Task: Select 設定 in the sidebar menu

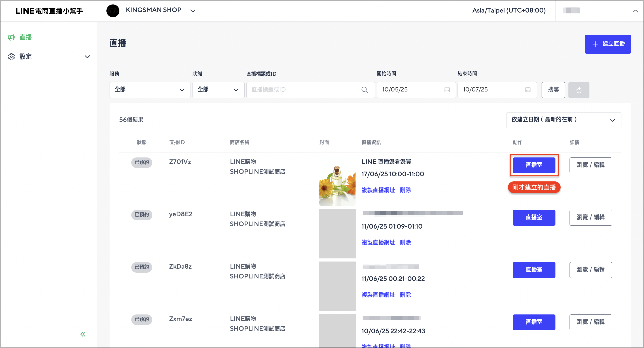Action: coord(25,57)
